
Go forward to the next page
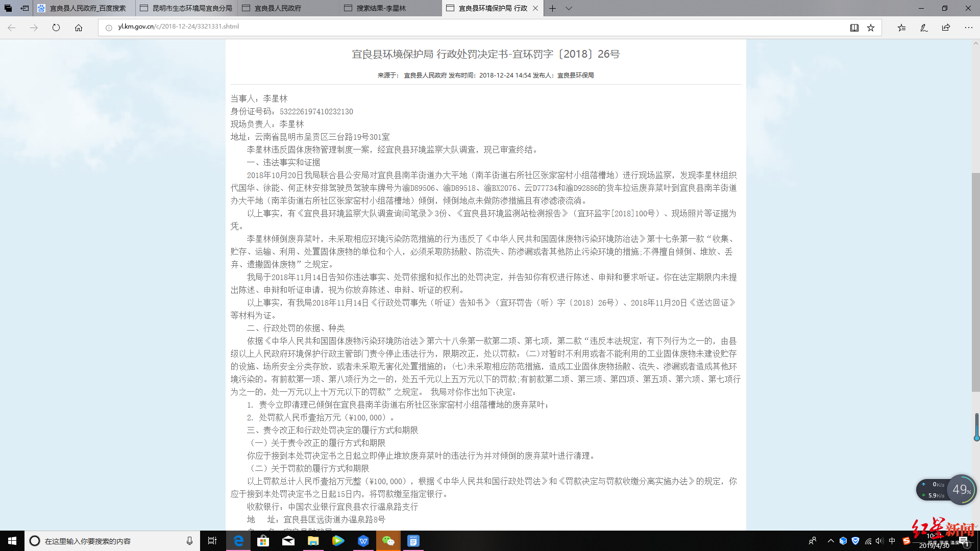tap(34, 28)
